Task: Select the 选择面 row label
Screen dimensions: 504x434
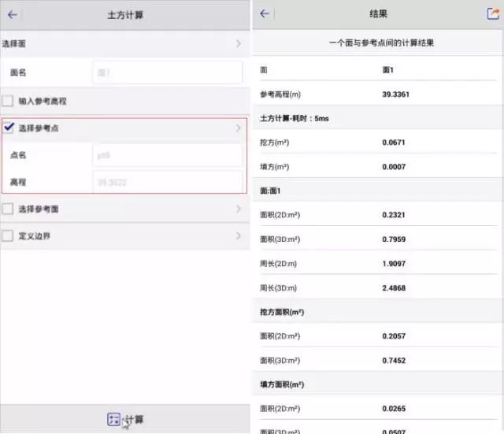Action: pos(14,44)
